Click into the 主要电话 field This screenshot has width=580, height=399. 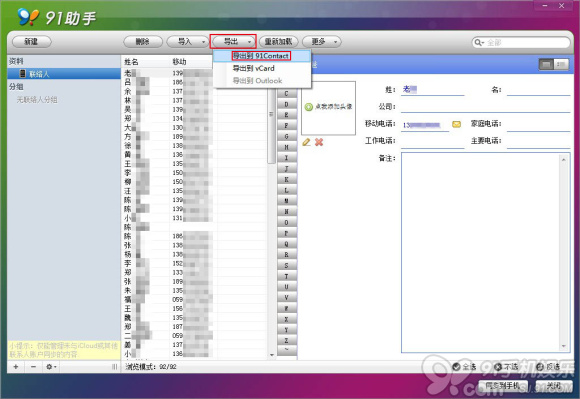tap(538, 142)
